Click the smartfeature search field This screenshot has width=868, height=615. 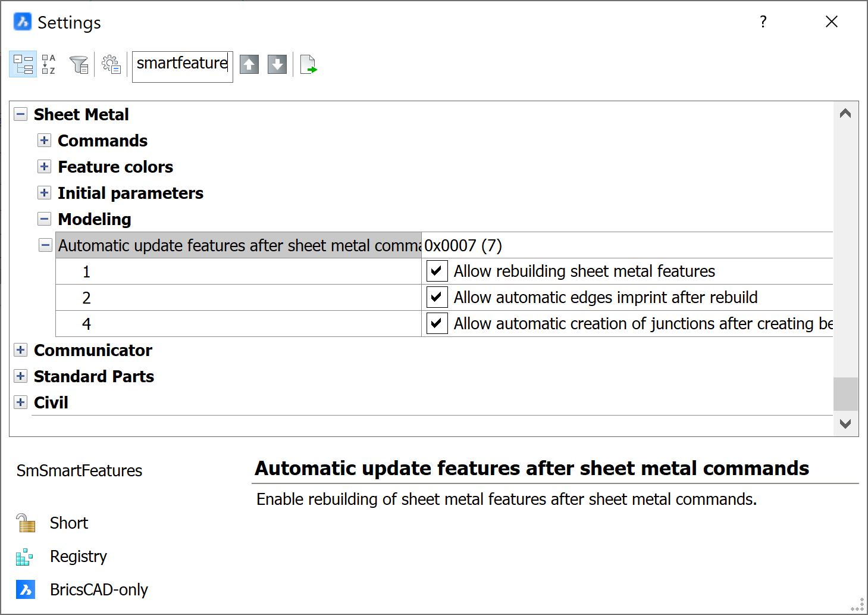coord(182,64)
